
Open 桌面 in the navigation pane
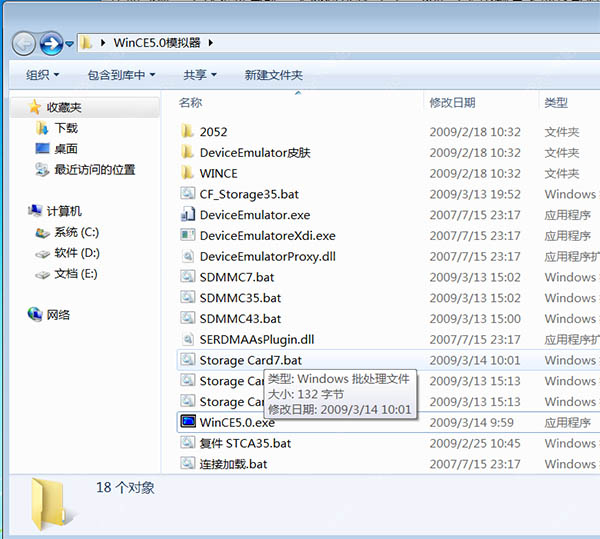click(66, 148)
